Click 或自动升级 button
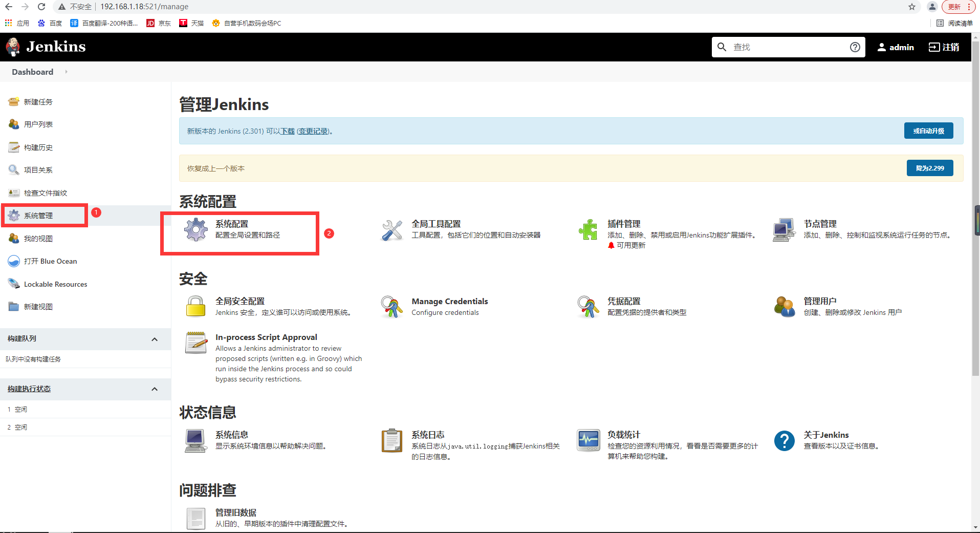 (928, 131)
